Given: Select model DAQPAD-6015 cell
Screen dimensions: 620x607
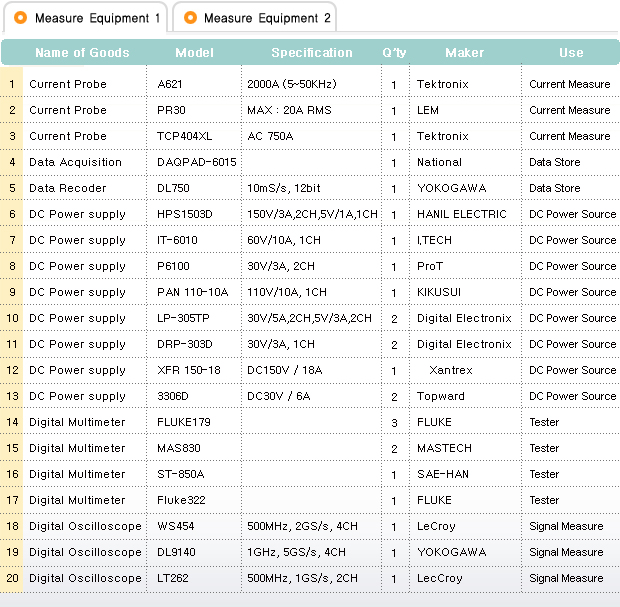Looking at the screenshot, I should [197, 162].
